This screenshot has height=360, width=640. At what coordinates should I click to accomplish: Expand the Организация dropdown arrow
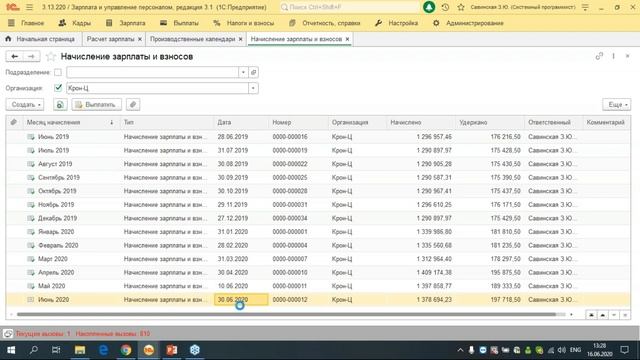(x=253, y=88)
